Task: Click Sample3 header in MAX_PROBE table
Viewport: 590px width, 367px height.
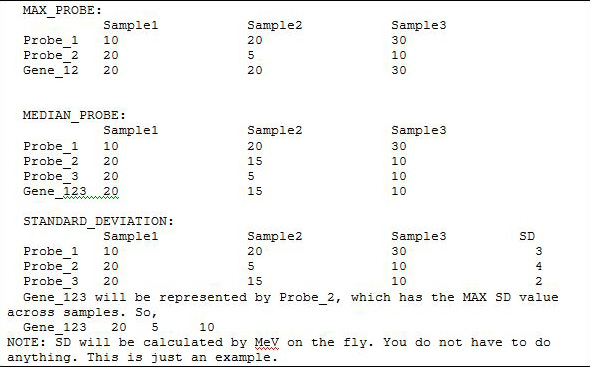Action: (x=418, y=25)
